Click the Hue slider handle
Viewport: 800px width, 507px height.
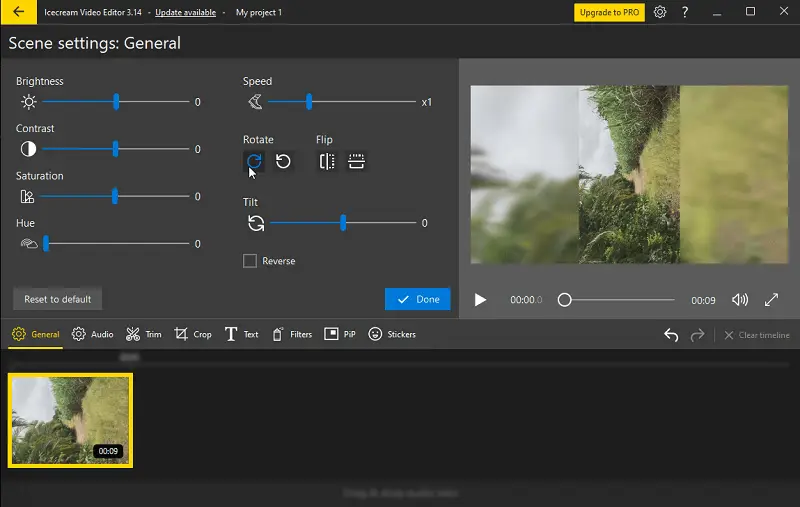click(46, 244)
